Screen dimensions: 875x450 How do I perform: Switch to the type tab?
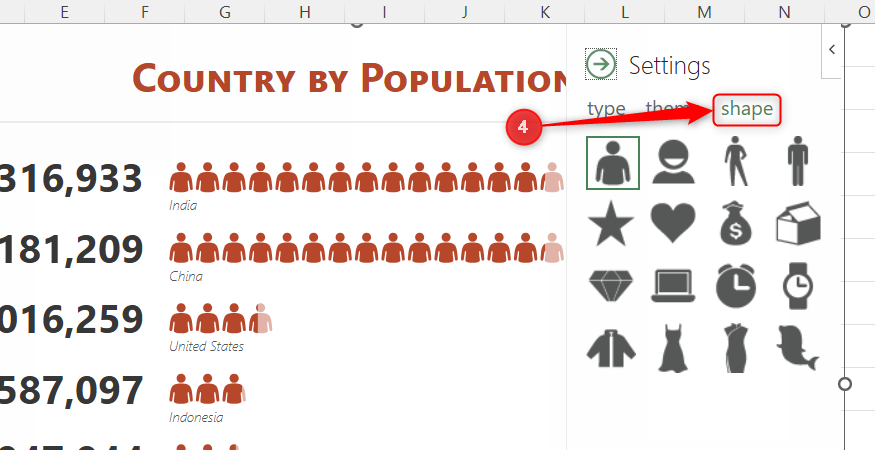click(x=606, y=109)
